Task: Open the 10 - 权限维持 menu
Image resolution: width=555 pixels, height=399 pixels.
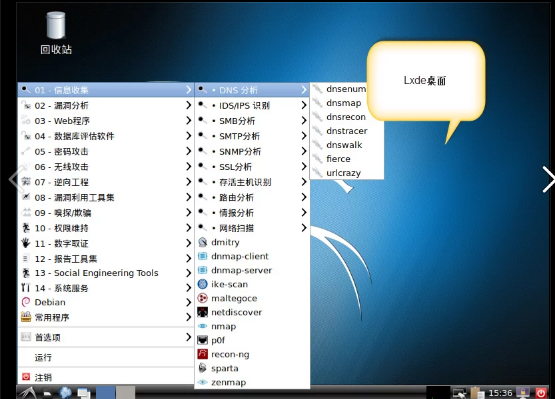Action: tap(106, 228)
